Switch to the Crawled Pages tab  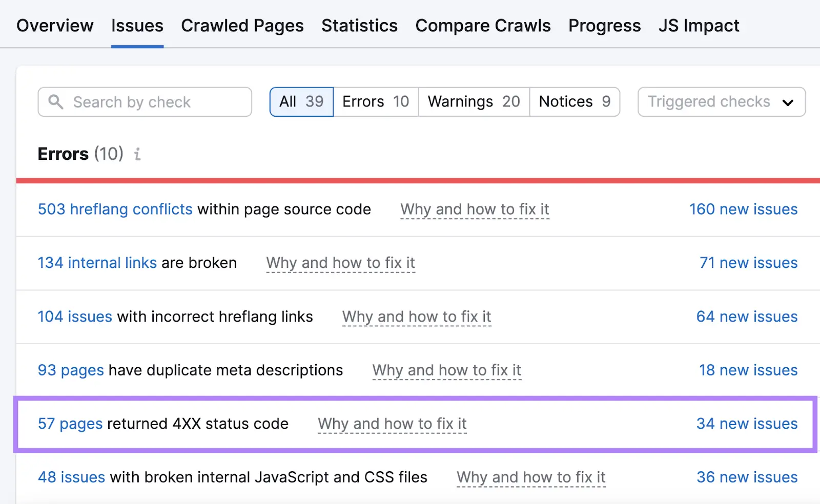pos(242,25)
